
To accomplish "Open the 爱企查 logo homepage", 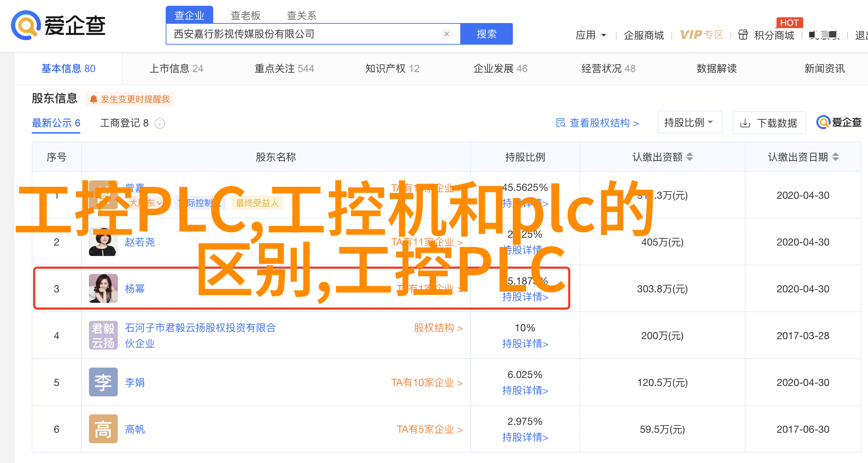I will click(x=58, y=25).
